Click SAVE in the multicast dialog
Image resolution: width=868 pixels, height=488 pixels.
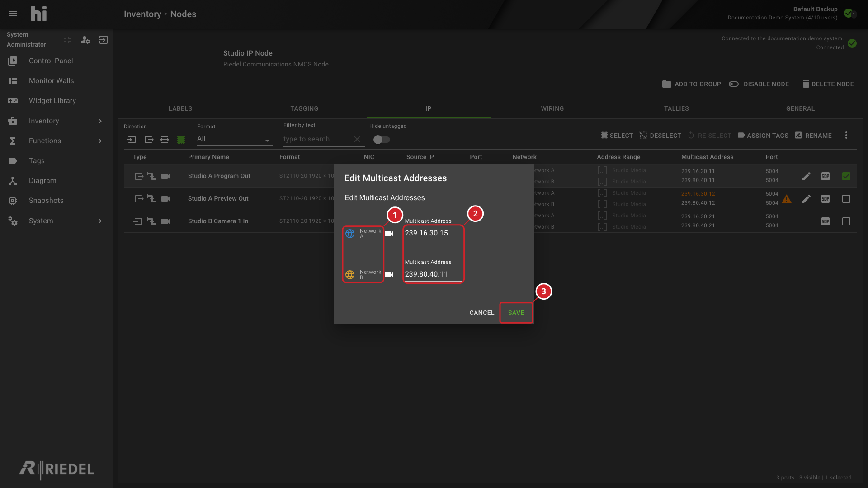coord(516,313)
